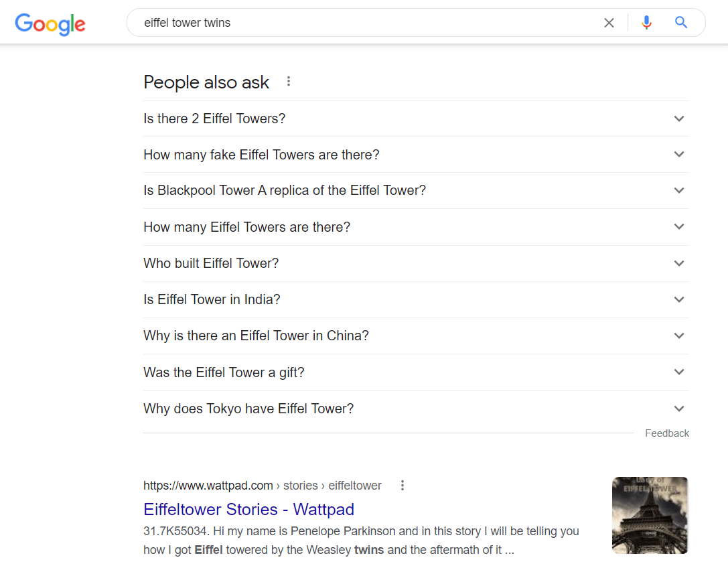Expand the chevron for 'Is Eiffel Tower in India?'
Image resolution: width=728 pixels, height=572 pixels.
679,299
